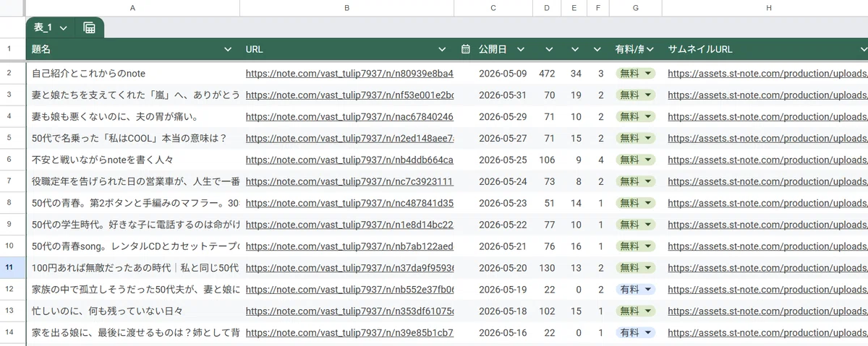Open the 無料 chip dropdown in row 11

649,268
